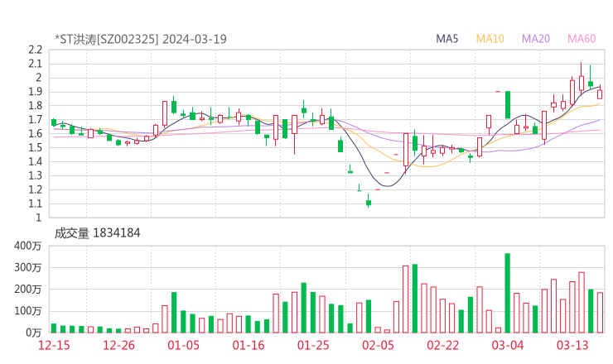The height and width of the screenshot is (364, 613).
Task: Select the tallest green volume bar near 03-04
Action: 508,293
